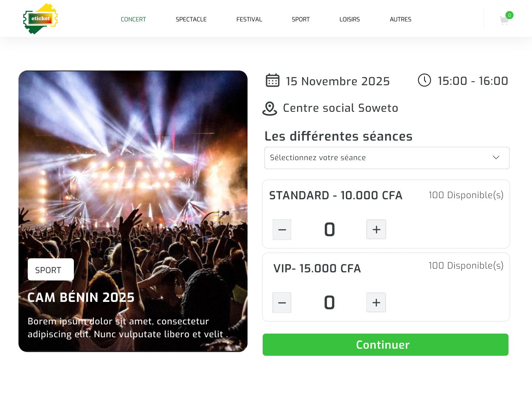532x417 pixels.
Task: Open the LOISIRS menu item
Action: 349,19
